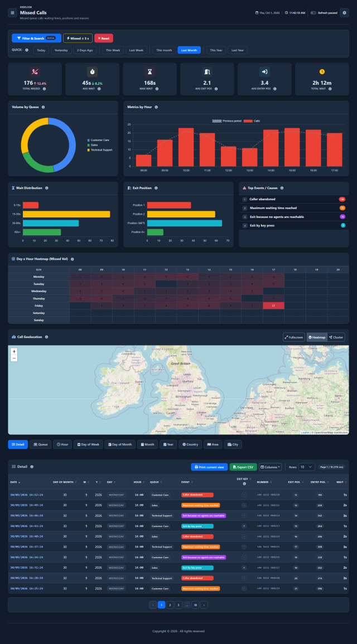Open the Rows per page dropdown

[x=306, y=467]
